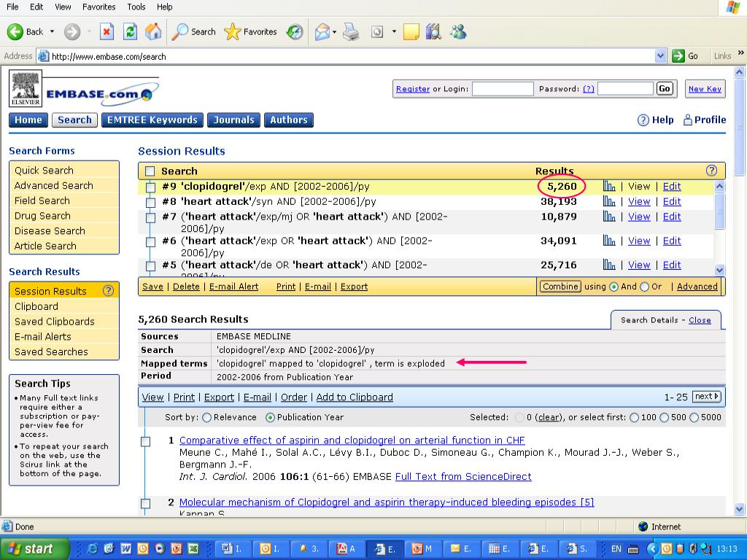This screenshot has height=560, width=747.
Task: Click the page vertical scrollbar thumb
Action: click(x=740, y=127)
